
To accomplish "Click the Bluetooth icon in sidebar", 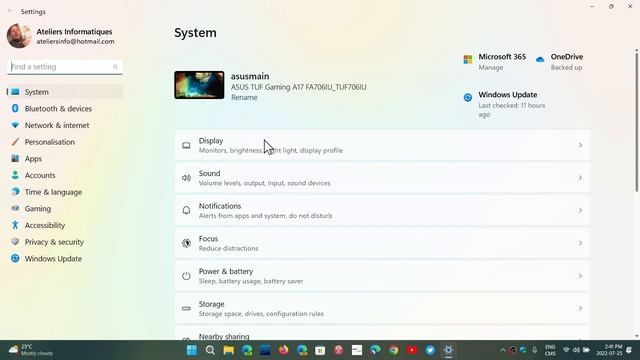I will pos(15,108).
